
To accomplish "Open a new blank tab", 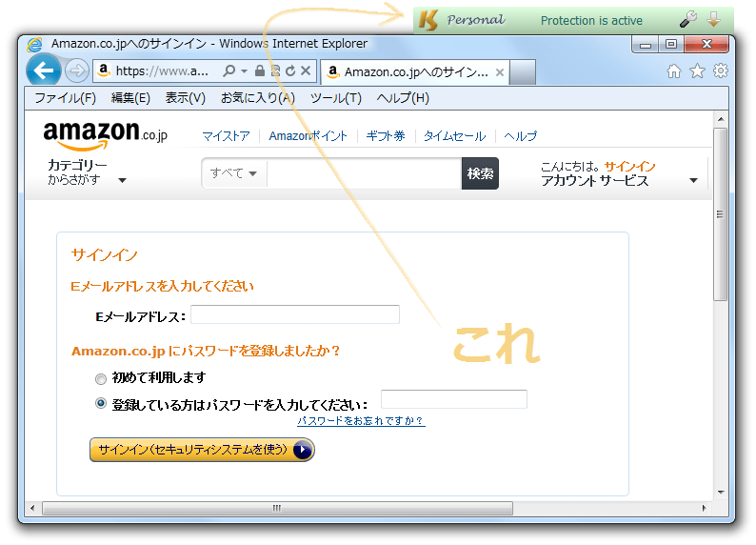I will click(523, 71).
